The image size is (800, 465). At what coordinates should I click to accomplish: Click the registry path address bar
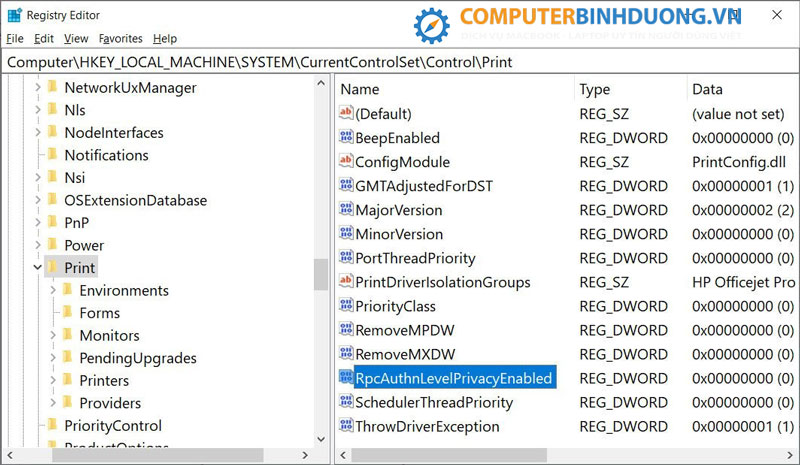400,62
